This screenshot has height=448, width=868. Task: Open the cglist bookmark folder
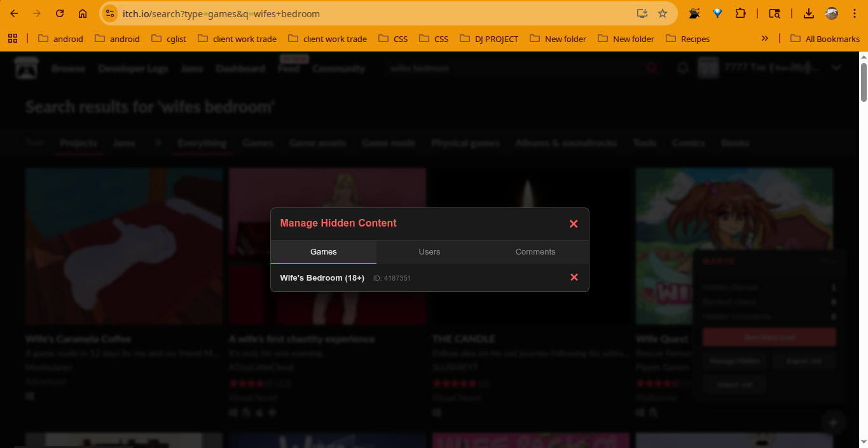(169, 39)
